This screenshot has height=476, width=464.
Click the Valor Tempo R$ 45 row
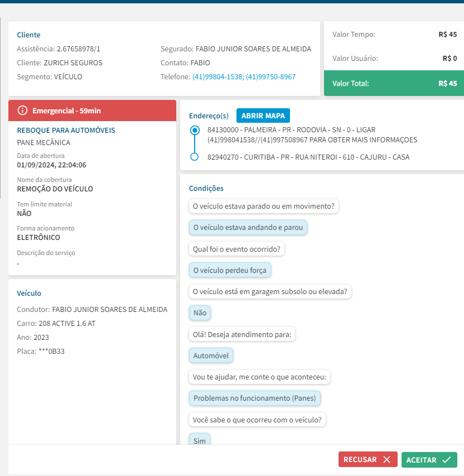(394, 35)
